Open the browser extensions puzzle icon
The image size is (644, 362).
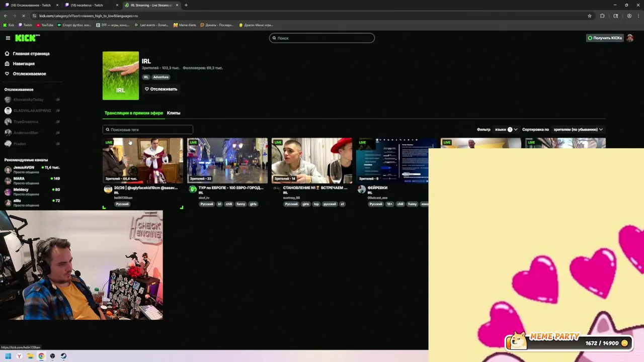(x=602, y=16)
